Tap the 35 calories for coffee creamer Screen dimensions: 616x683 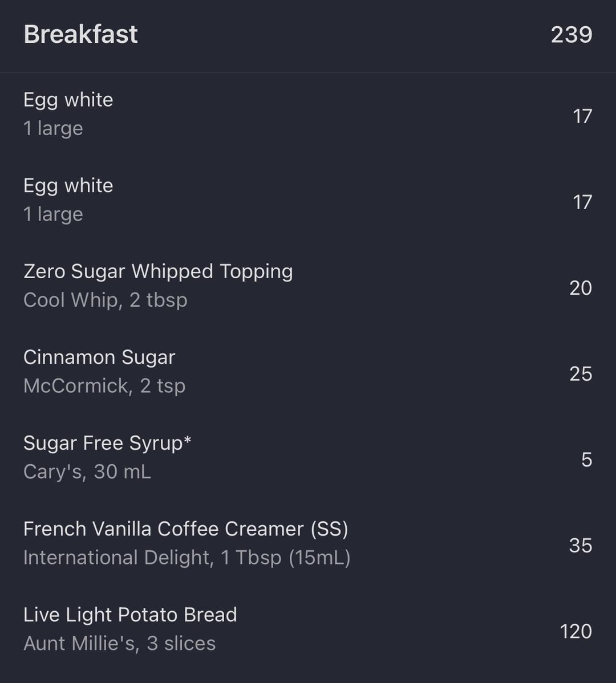tap(581, 546)
